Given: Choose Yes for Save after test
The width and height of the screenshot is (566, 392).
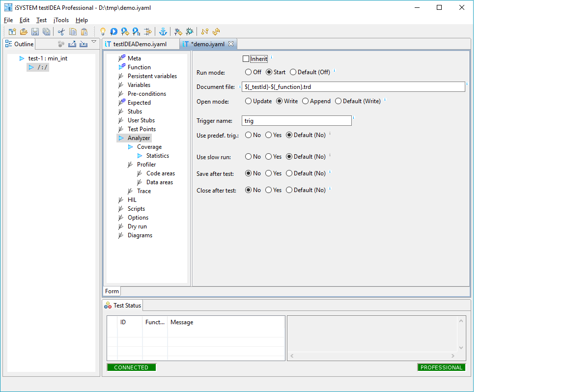Looking at the screenshot, I should 269,173.
